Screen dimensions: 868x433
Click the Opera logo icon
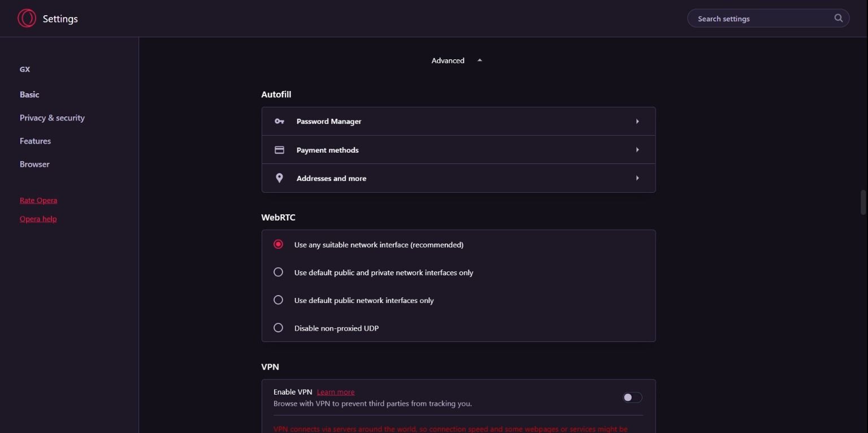(27, 19)
